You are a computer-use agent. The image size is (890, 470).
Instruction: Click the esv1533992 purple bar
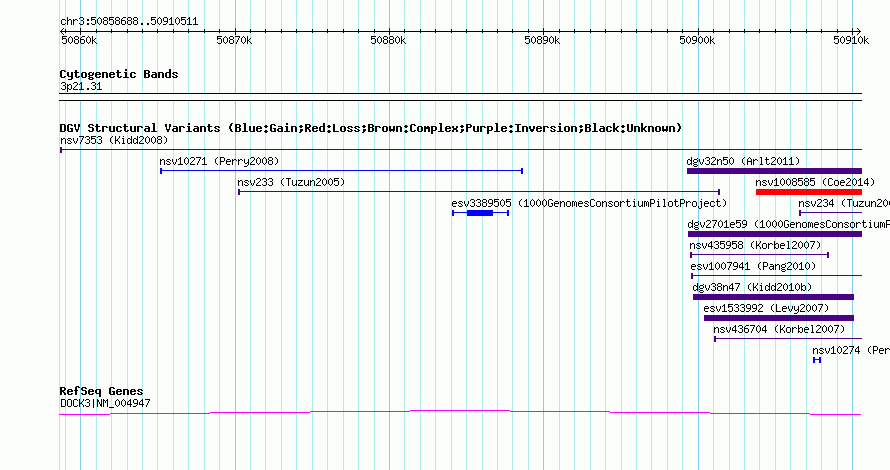click(x=779, y=318)
